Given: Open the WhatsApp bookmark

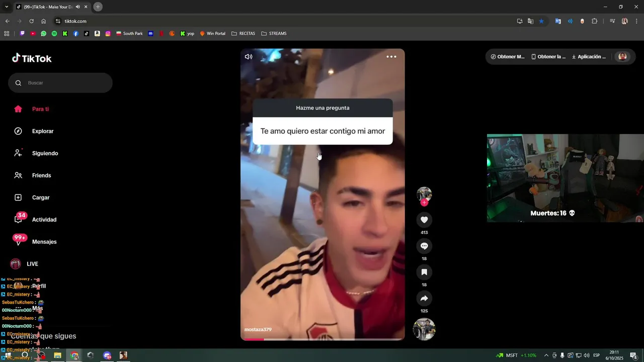Looking at the screenshot, I should coord(44,34).
